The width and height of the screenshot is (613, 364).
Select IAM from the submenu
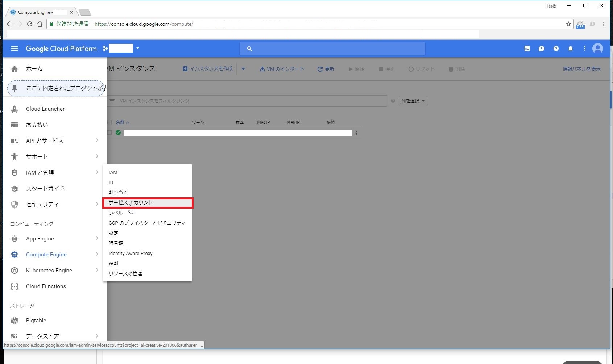tap(147, 172)
